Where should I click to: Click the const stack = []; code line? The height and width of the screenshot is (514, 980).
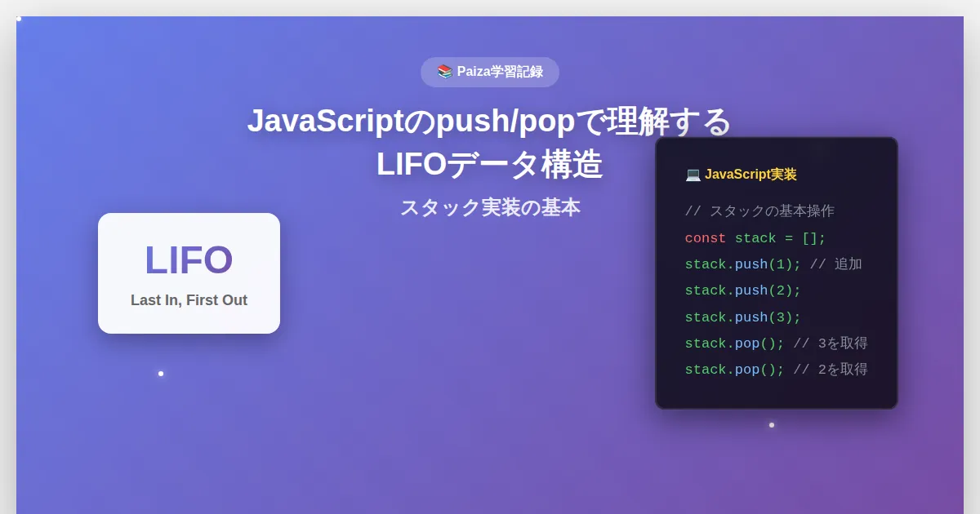click(755, 238)
